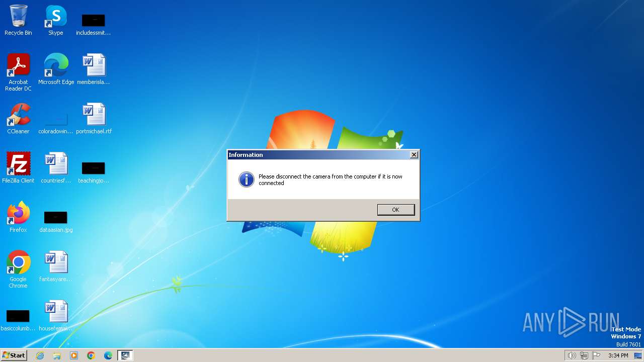This screenshot has height=362, width=644.
Task: Select the basiccolumb... desktop file
Action: pos(18,320)
